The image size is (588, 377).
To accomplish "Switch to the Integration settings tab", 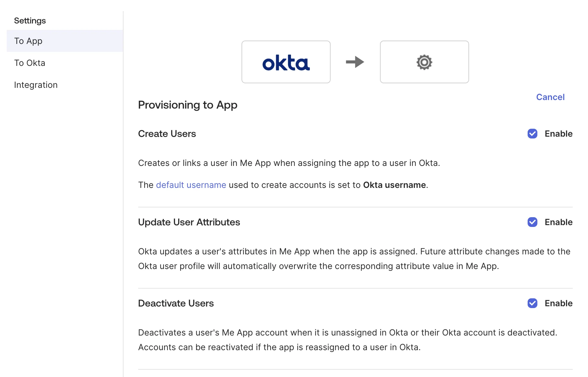I will [65, 85].
